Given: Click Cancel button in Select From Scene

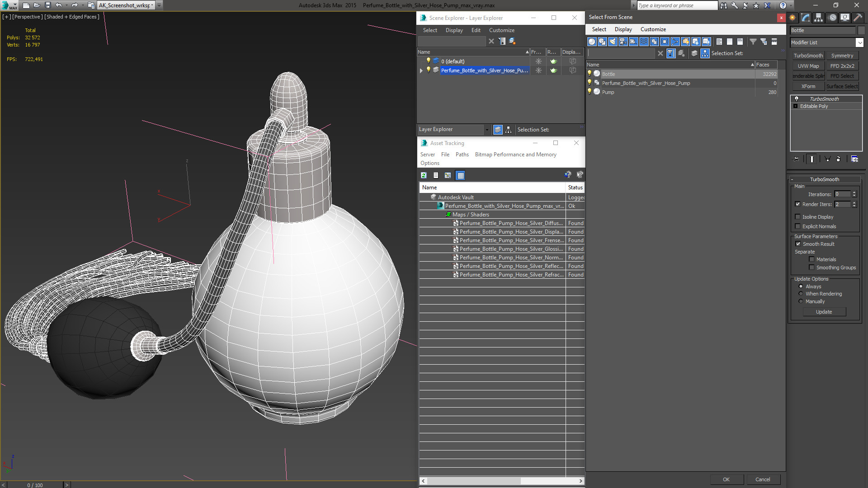Looking at the screenshot, I should click(x=763, y=479).
